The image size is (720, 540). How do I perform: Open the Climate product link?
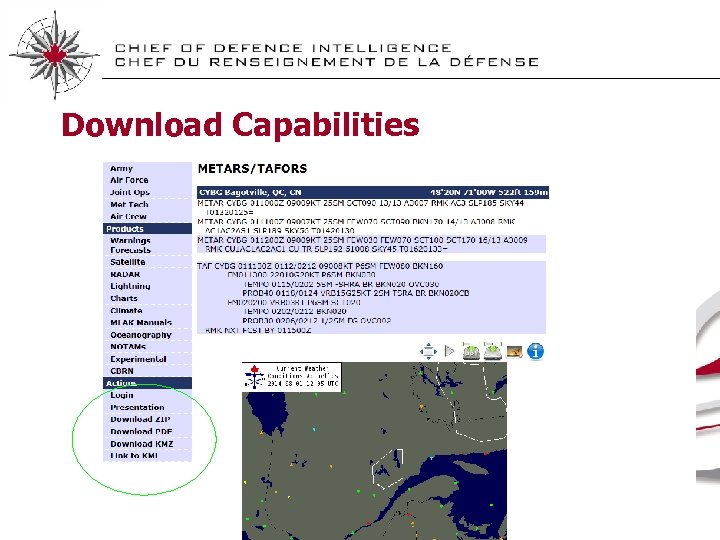[126, 310]
